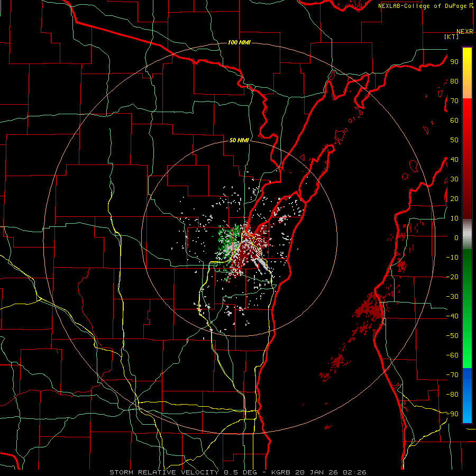This screenshot has height=476, width=476.
Task: Click the gray zero-velocity segment of color bar
Action: pos(467,234)
